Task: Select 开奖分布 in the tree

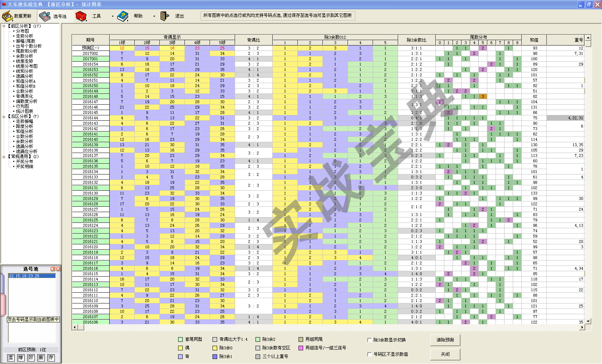Action: pyautogui.click(x=24, y=162)
